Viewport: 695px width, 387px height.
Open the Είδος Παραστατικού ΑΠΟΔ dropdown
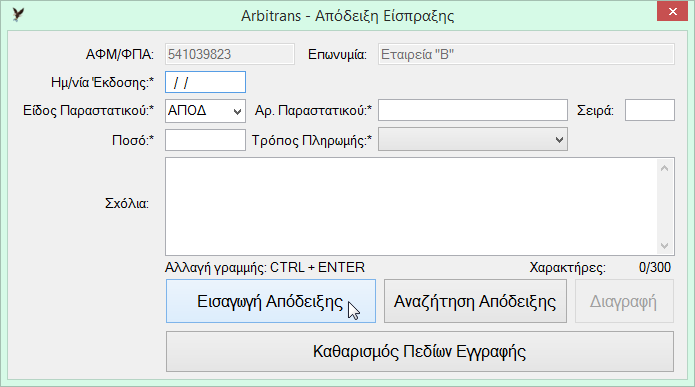[x=205, y=110]
